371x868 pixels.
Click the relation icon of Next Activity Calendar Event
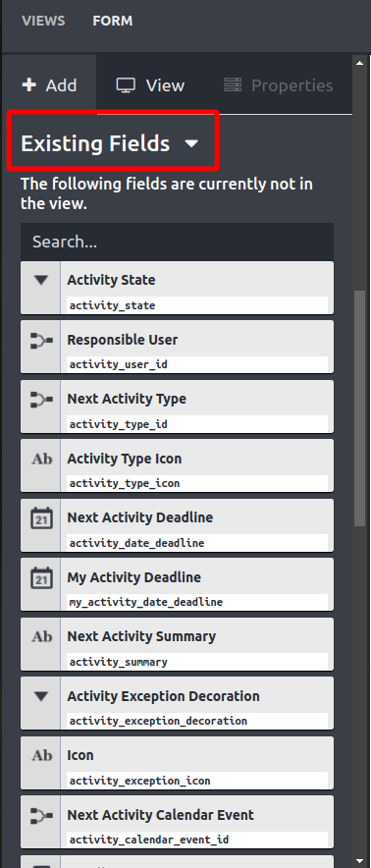coord(41,815)
